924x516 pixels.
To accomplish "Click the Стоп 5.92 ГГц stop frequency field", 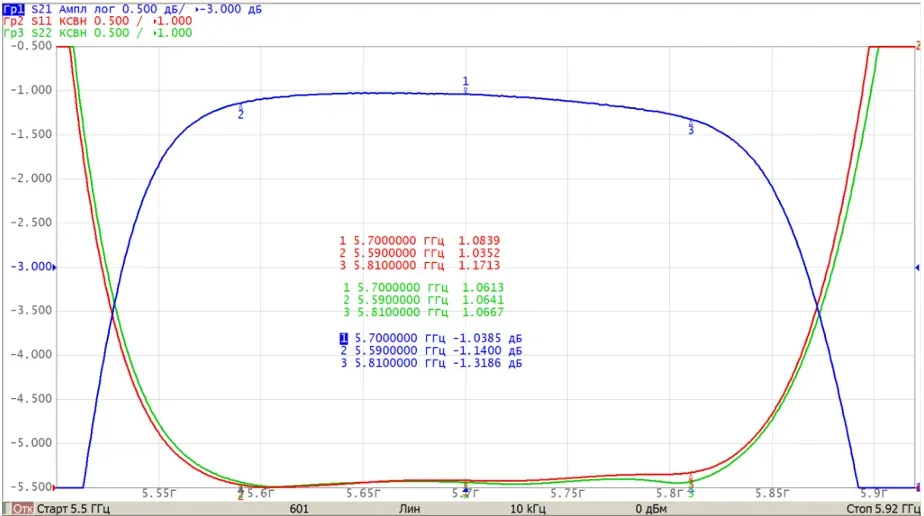I will tap(883, 509).
